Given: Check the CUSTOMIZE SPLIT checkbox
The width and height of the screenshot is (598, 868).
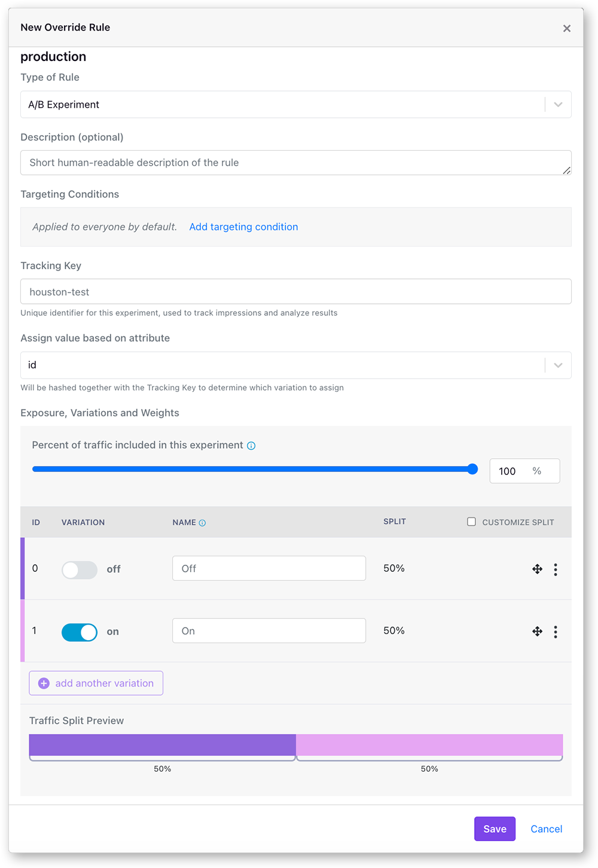Looking at the screenshot, I should click(471, 521).
